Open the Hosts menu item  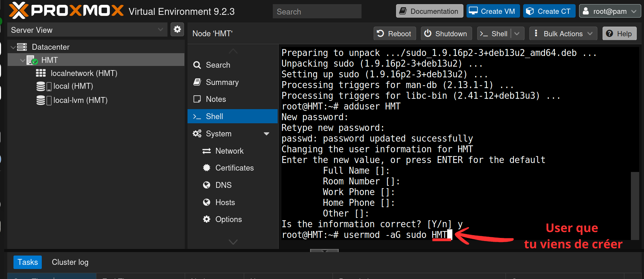[232, 202]
